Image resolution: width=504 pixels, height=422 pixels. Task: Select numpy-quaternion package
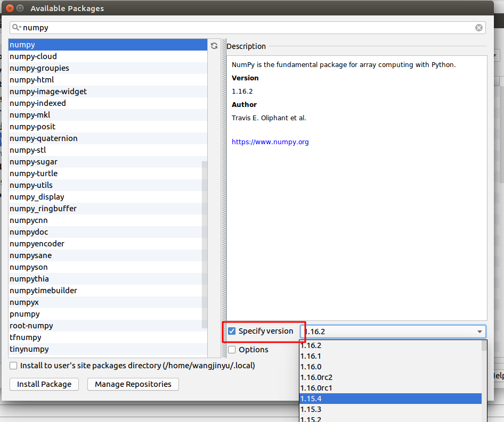click(x=108, y=138)
